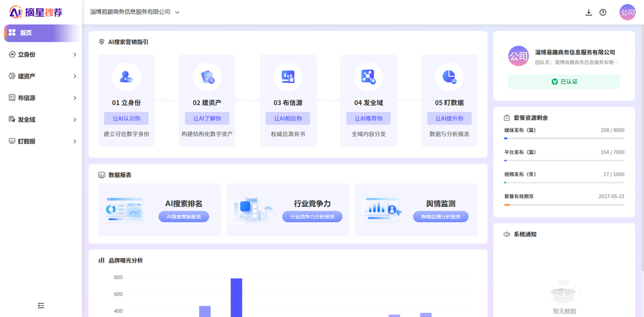Click the AI搜索营销指引 signpost icon
The width and height of the screenshot is (644, 317).
point(102,42)
